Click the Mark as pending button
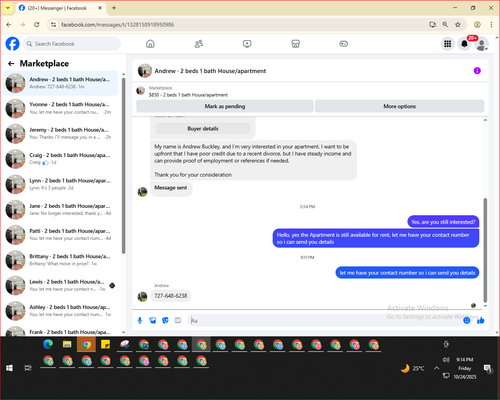Viewport: 500px width, 400px height. (225, 106)
